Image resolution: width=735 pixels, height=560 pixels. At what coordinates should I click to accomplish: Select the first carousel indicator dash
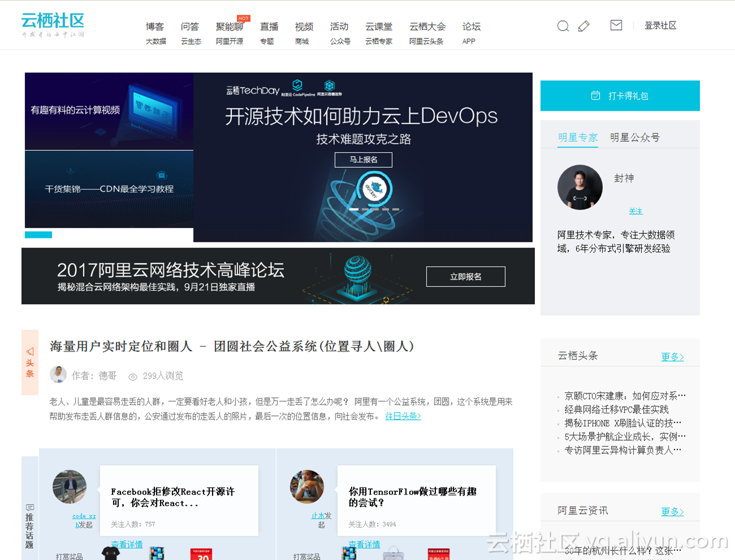tap(354, 210)
